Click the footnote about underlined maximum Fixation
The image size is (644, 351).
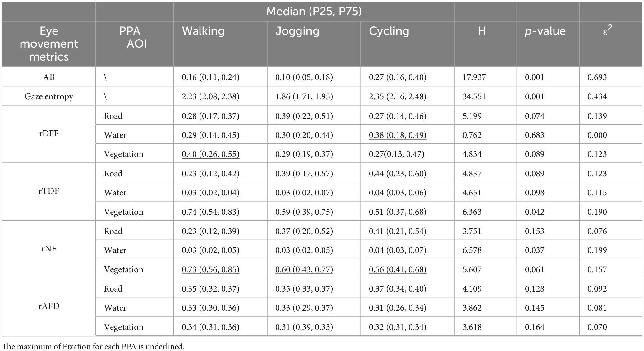tap(93, 346)
